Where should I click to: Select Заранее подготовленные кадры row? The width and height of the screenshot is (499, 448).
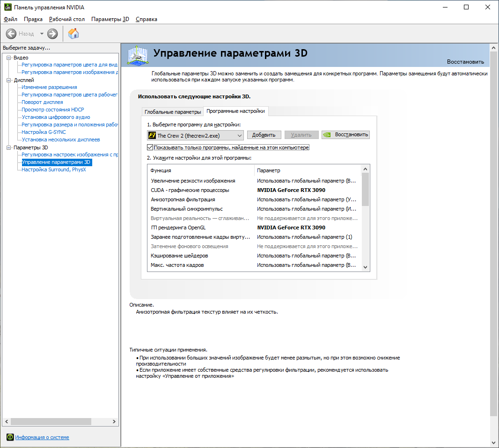point(255,237)
